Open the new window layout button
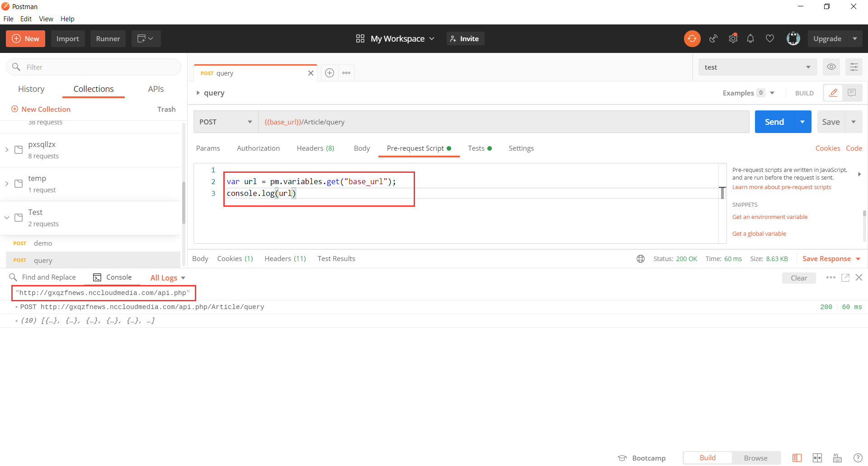This screenshot has height=466, width=868. tap(146, 38)
